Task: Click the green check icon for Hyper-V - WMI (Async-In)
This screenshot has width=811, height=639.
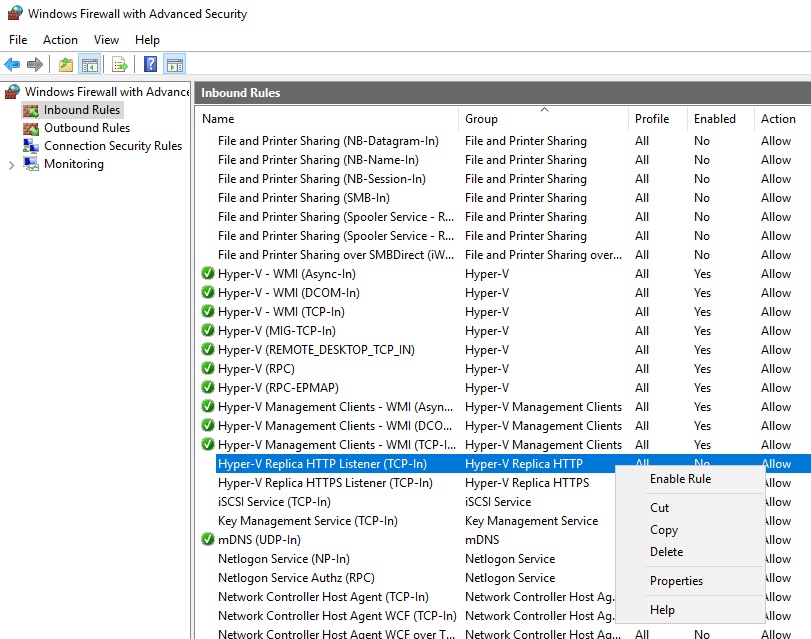Action: tap(208, 273)
